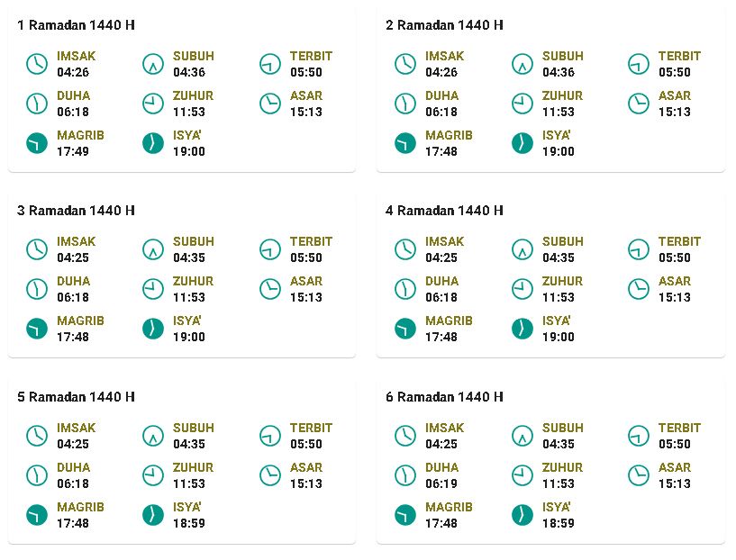The width and height of the screenshot is (736, 560).
Task: Click the filled Isya' icon for 5 Ramadan
Action: click(x=153, y=515)
